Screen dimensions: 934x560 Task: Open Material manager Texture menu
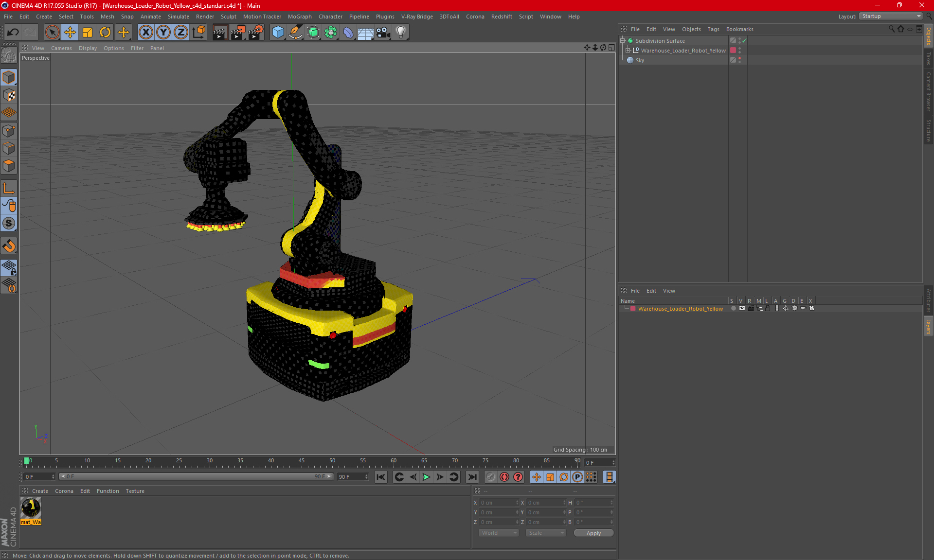135,491
